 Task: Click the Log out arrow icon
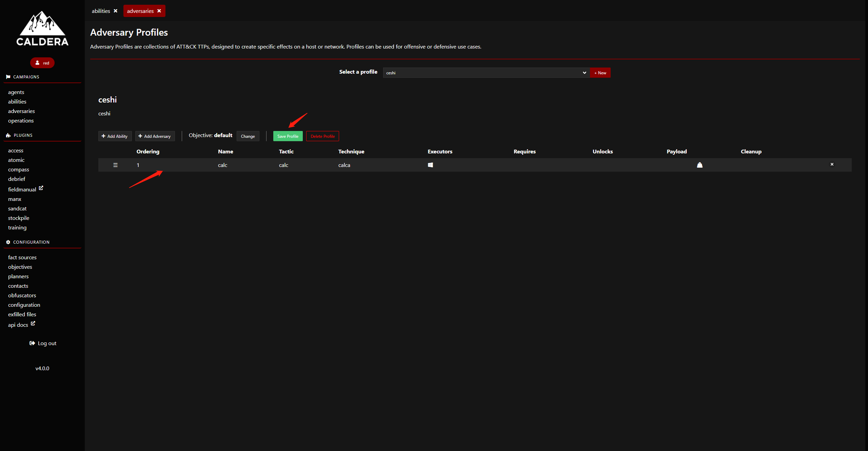pos(32,343)
